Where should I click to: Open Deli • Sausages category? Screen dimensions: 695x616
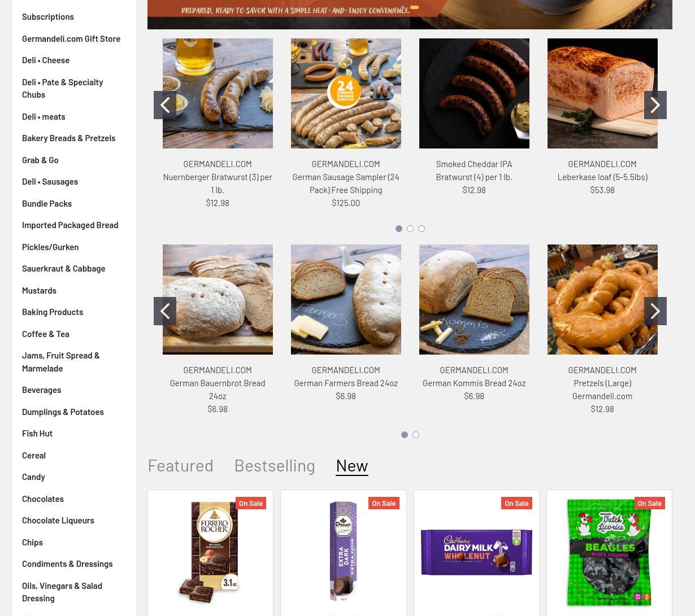50,182
